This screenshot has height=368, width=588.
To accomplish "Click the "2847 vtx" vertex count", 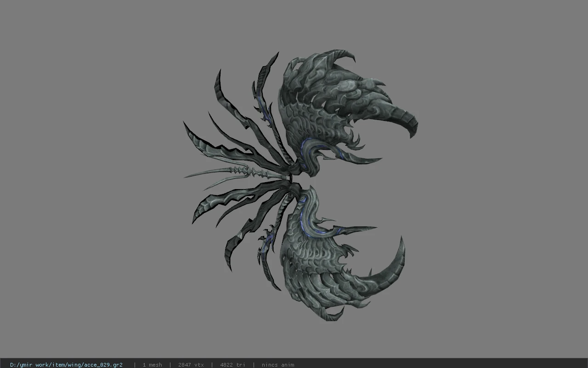I will coord(191,365).
